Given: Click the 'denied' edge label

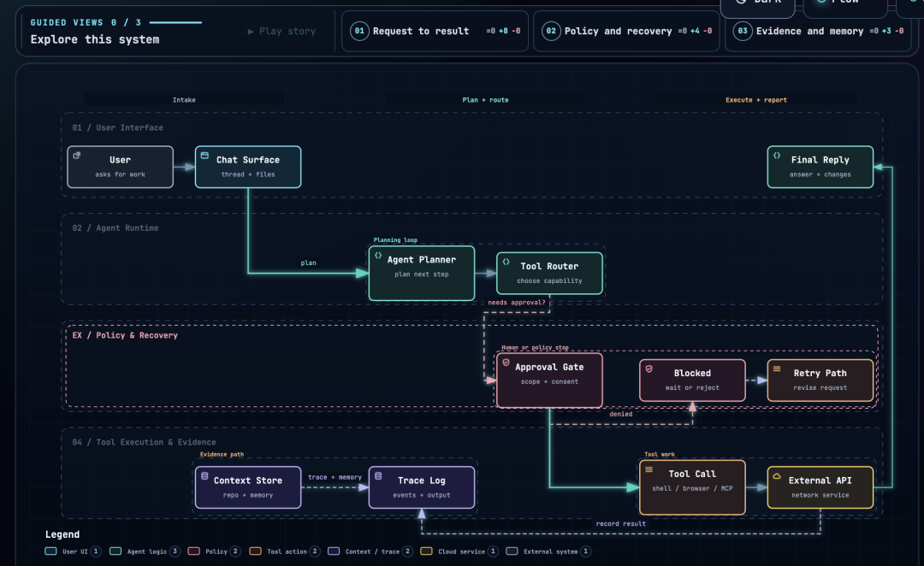Looking at the screenshot, I should (x=621, y=414).
